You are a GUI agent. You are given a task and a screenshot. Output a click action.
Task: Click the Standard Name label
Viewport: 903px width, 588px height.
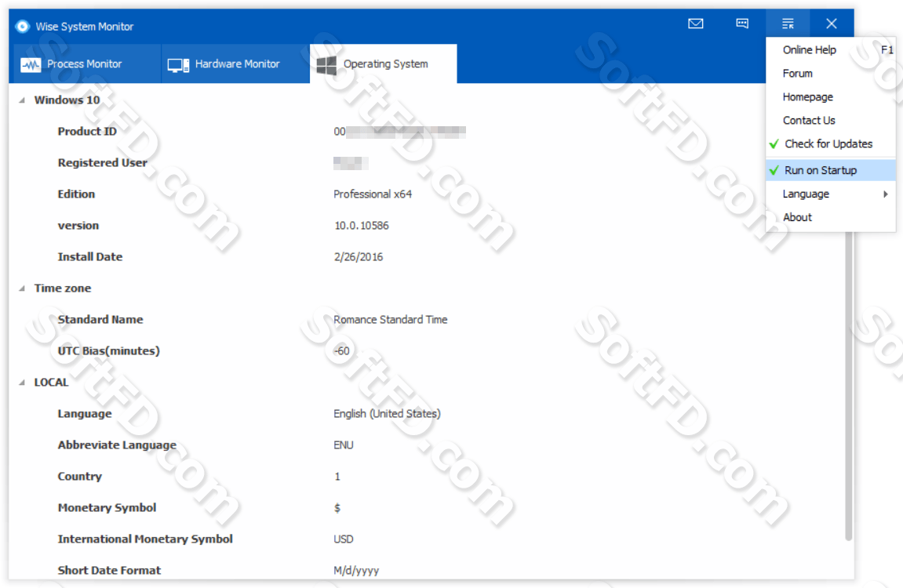pos(100,319)
